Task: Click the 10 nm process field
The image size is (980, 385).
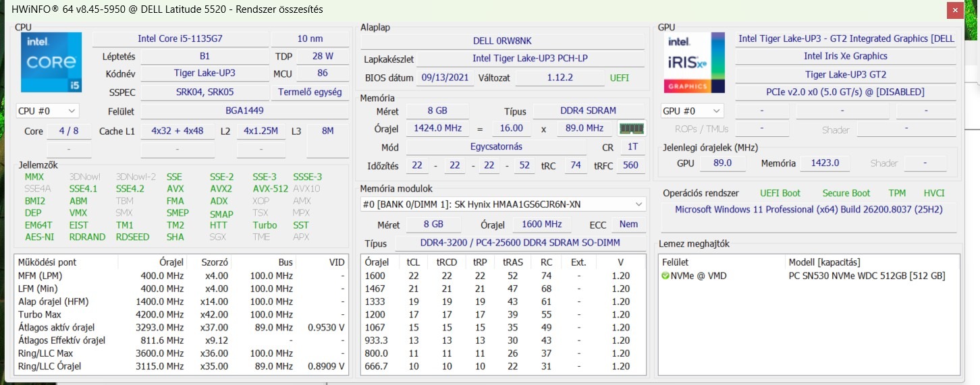Action: [310, 39]
